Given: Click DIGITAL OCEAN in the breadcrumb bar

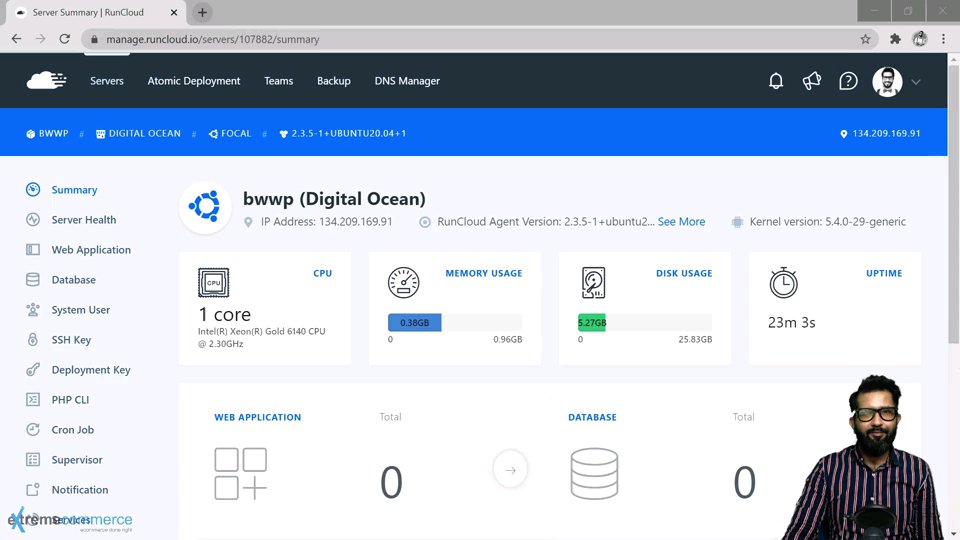Looking at the screenshot, I should click(138, 133).
